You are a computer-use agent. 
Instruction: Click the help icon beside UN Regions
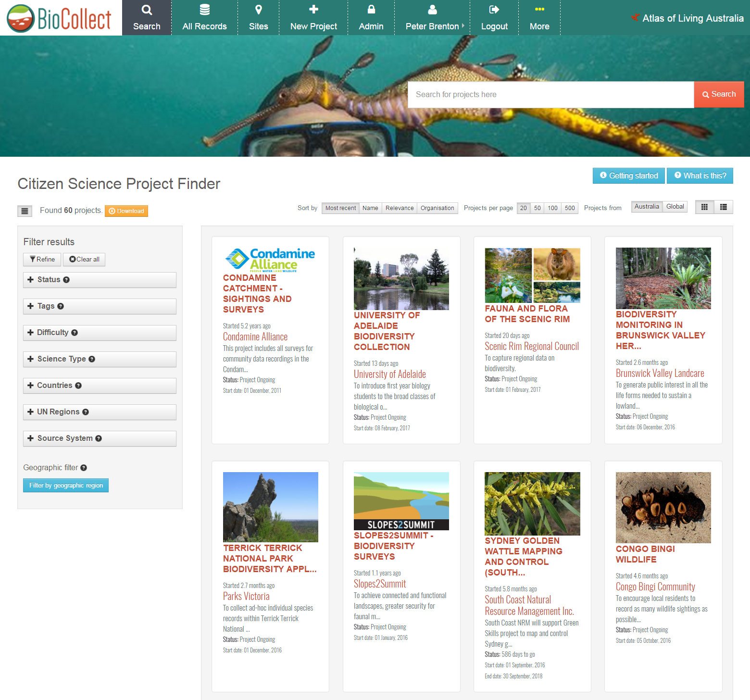coord(86,412)
